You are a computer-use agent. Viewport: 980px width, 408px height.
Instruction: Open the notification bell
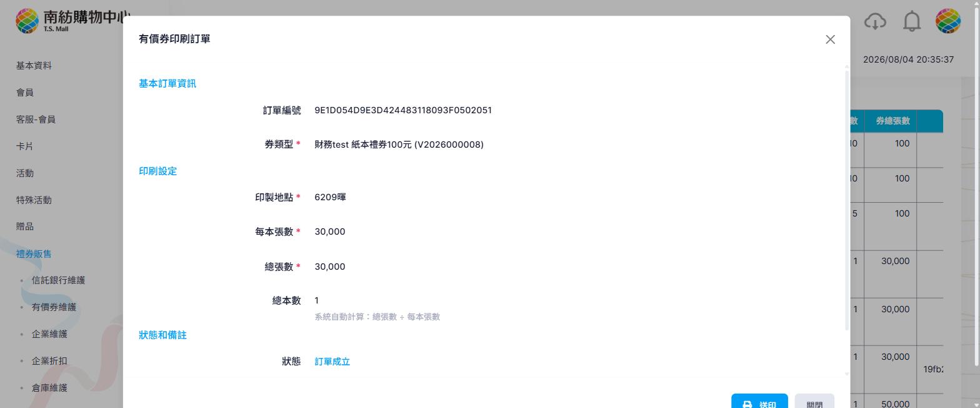[x=912, y=21]
